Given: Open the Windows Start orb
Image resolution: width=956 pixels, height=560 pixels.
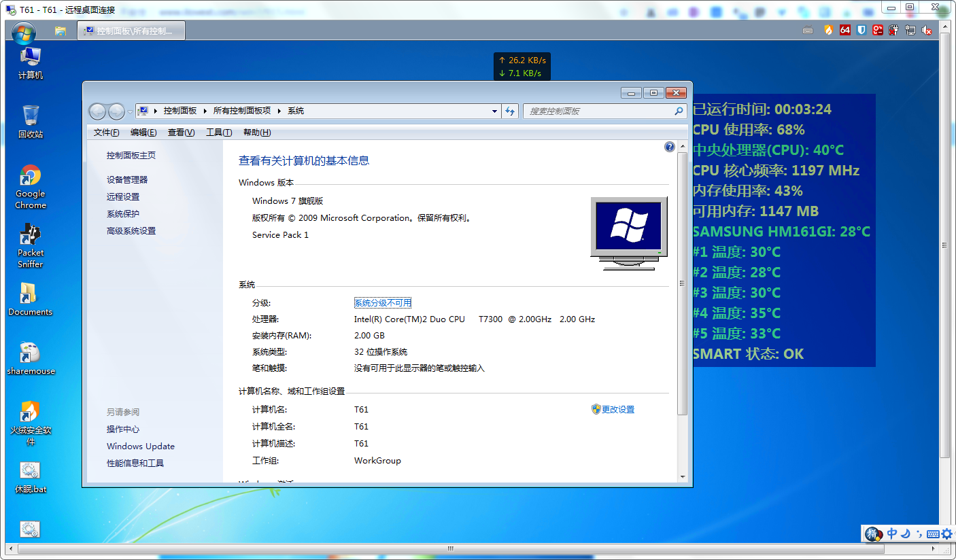Looking at the screenshot, I should (x=23, y=31).
